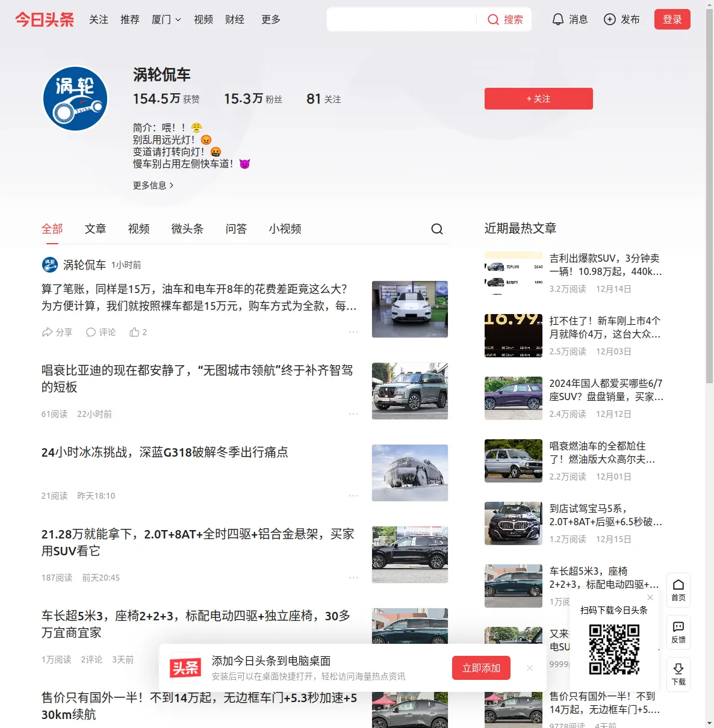Open 财经 in top navigation
This screenshot has width=714, height=728.
coord(235,19)
